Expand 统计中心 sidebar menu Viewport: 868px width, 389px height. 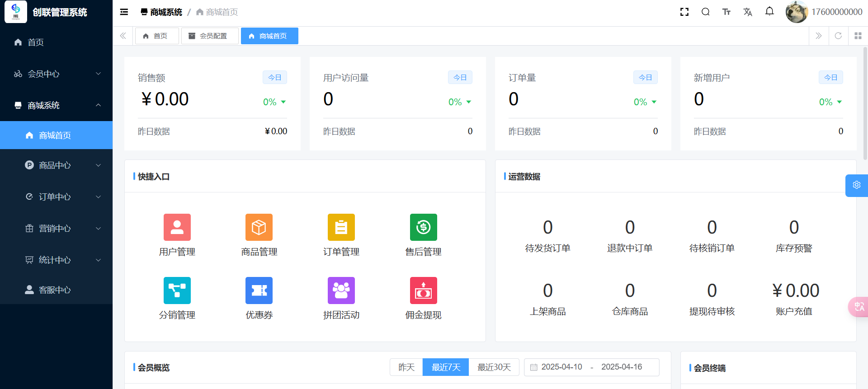(x=56, y=260)
